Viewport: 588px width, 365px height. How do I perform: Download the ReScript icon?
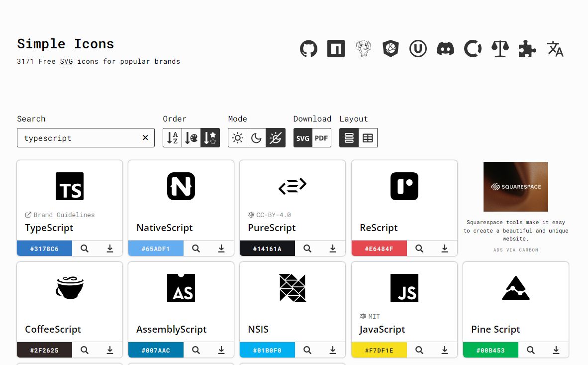[444, 248]
